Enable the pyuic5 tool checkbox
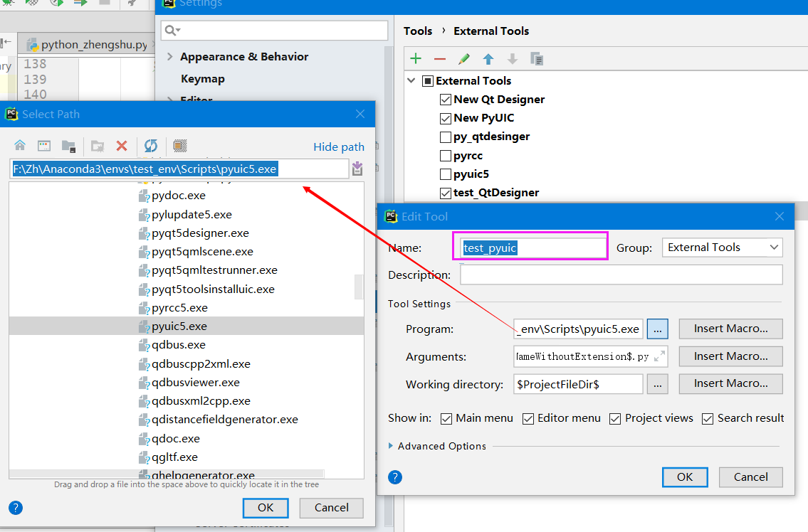 pos(446,174)
